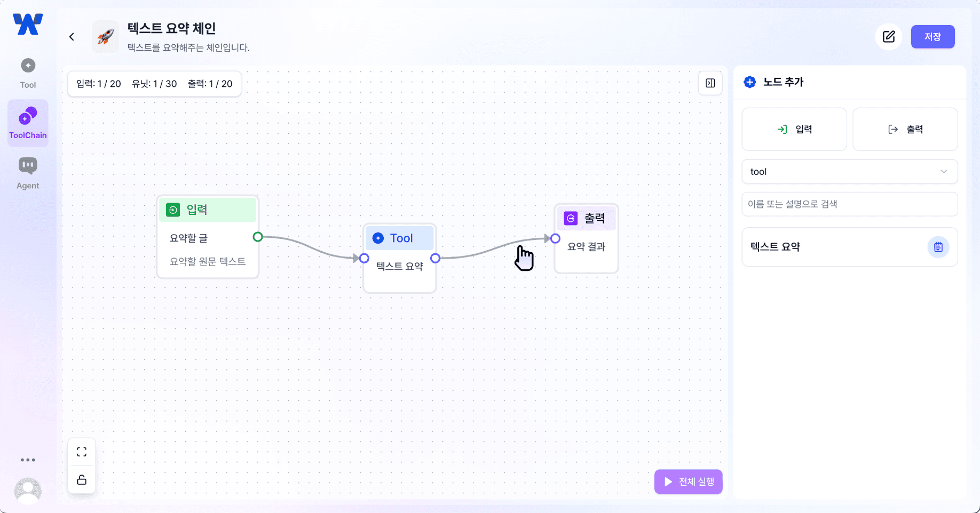Switch to the ToolChain sidebar tab
The width and height of the screenshot is (980, 513).
(x=28, y=123)
